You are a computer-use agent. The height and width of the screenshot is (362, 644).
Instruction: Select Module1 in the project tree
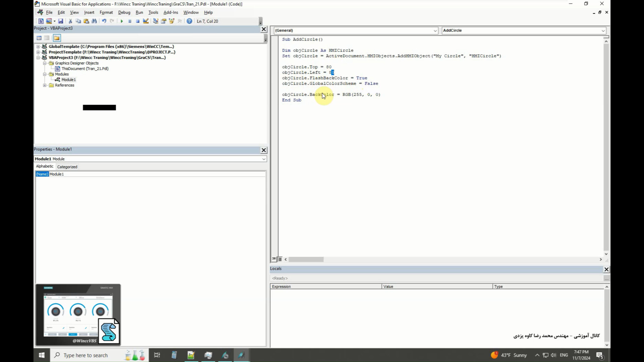point(68,80)
